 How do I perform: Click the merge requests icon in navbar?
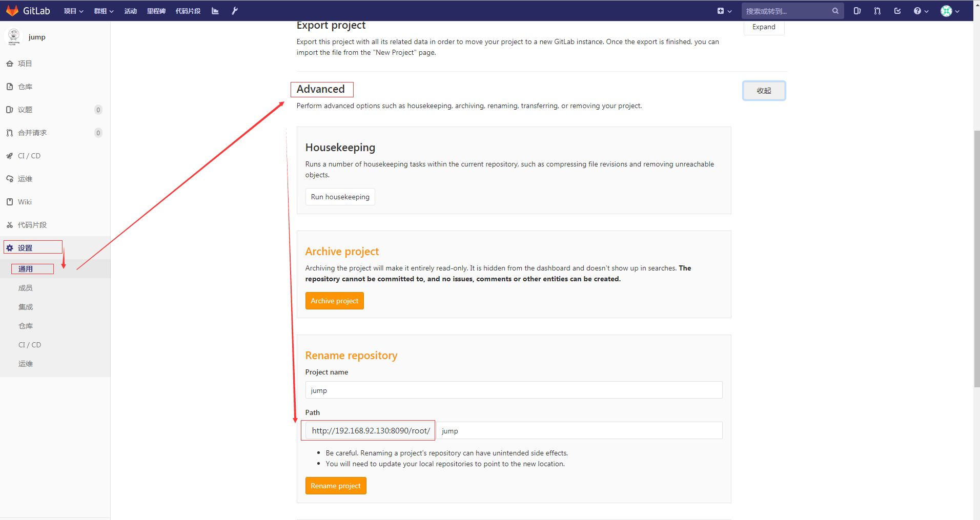tap(877, 10)
